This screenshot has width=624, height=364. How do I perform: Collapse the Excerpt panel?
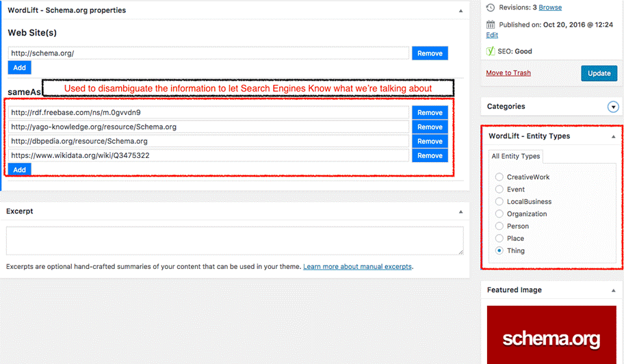coord(460,212)
